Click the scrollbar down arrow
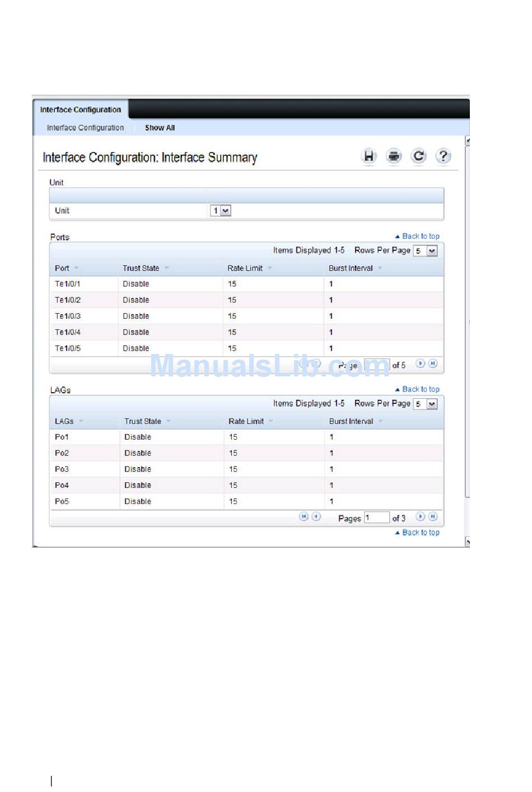This screenshot has height=792, width=532. 468,542
